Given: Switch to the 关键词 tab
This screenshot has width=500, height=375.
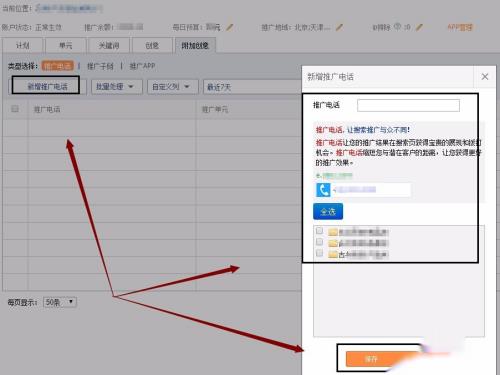Looking at the screenshot, I should [x=109, y=46].
